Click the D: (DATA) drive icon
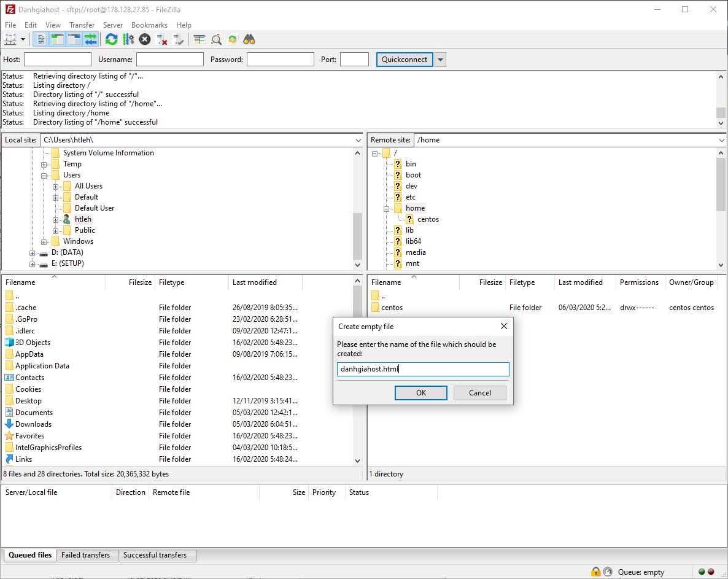Screen dimensions: 728x579 pos(44,253)
